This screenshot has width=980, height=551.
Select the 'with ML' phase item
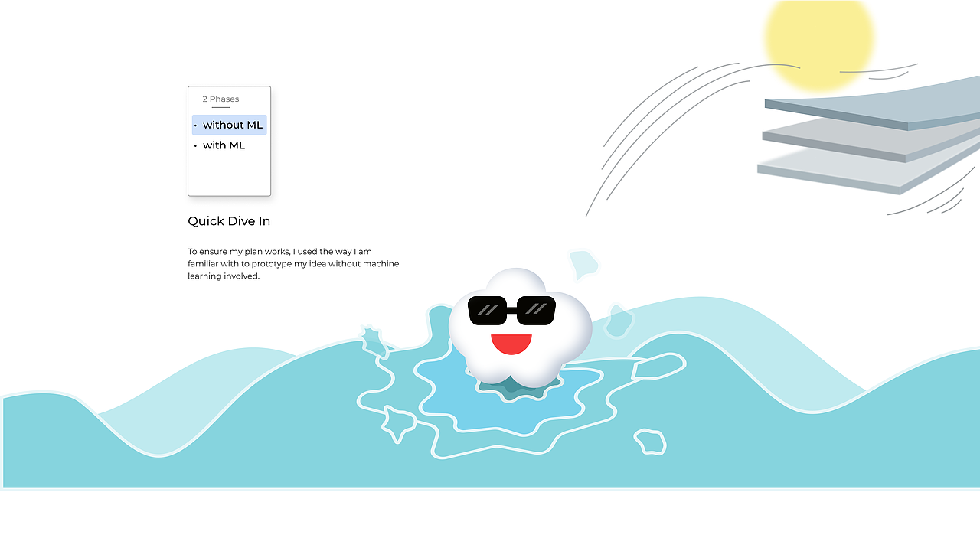click(x=224, y=145)
